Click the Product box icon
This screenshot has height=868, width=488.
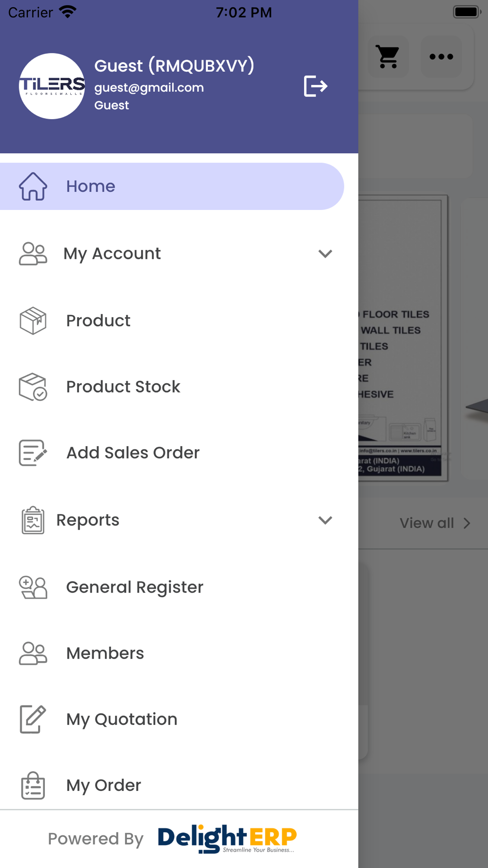pos(33,321)
